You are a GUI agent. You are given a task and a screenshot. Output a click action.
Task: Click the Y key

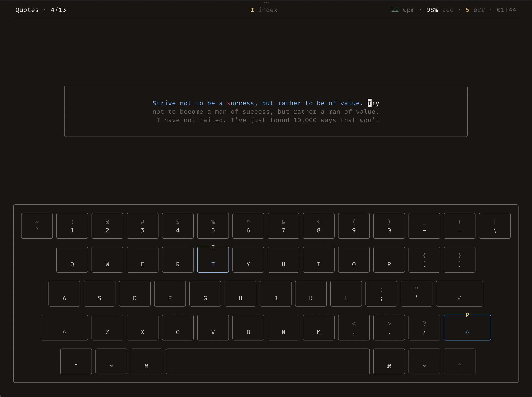[248, 260]
